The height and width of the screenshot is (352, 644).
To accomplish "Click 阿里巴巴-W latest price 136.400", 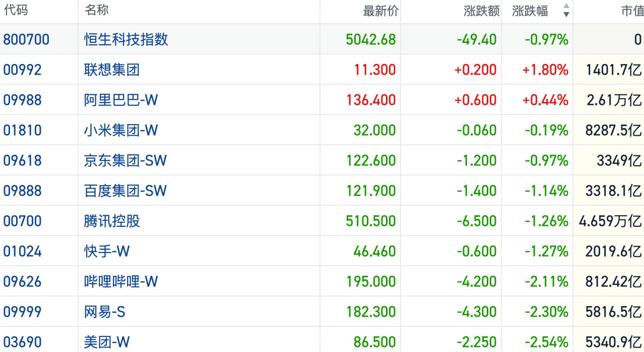I will tap(371, 100).
